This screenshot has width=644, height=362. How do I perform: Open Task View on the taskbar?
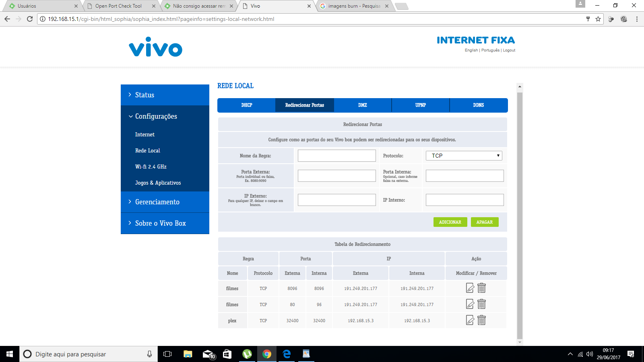pos(167,354)
